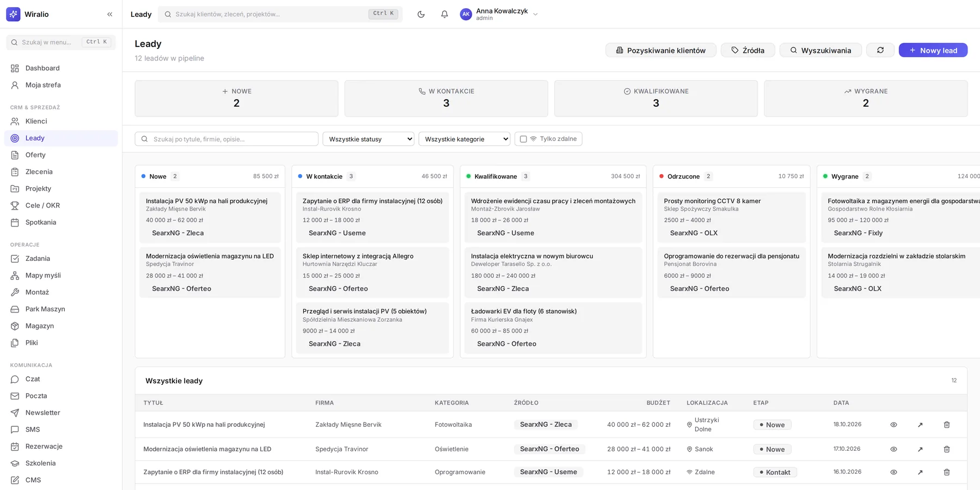Select the KWALIFIKOWANE summary card
This screenshot has width=980, height=490.
pyautogui.click(x=656, y=99)
